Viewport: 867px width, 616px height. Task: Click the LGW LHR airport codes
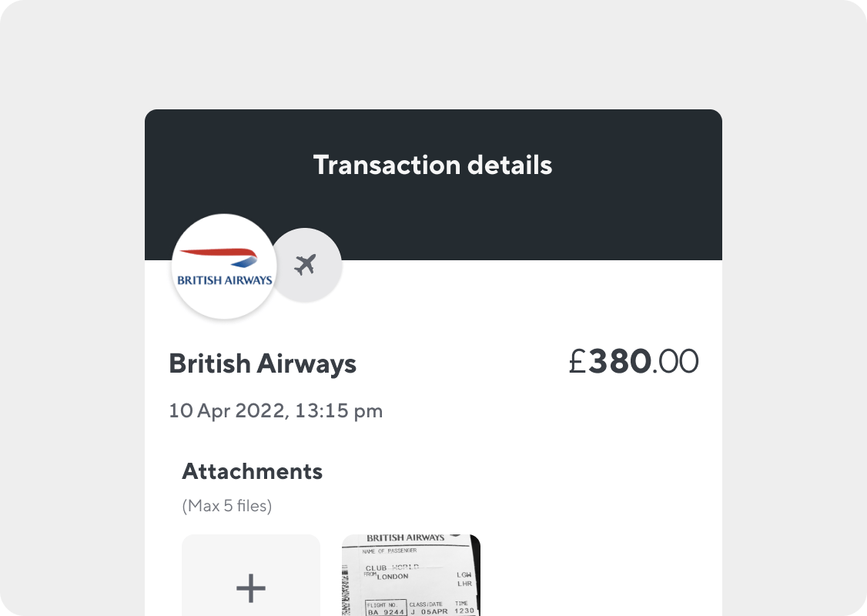[464, 580]
